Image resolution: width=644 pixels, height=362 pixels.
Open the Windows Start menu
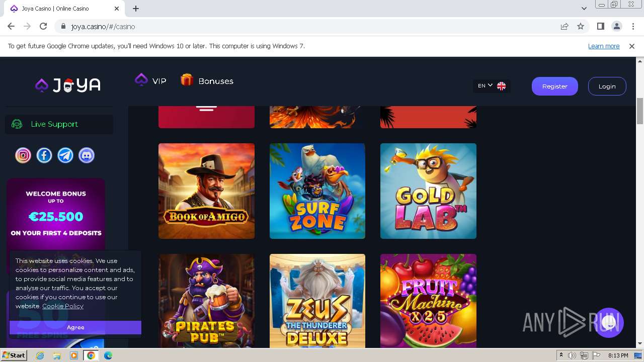pos(14,355)
